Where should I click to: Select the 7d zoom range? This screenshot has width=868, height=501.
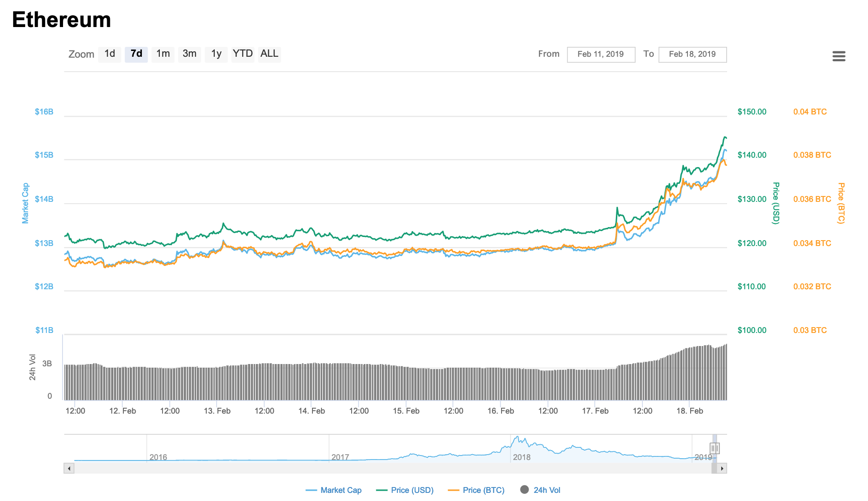coord(136,54)
